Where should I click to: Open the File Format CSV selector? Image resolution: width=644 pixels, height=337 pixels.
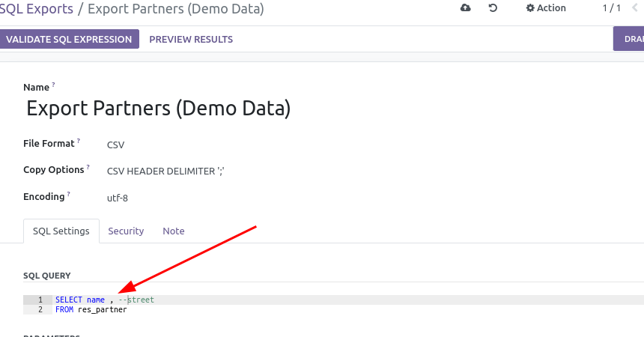coord(115,145)
